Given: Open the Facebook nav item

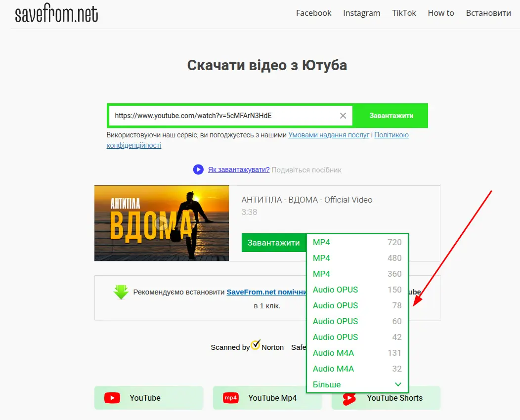Looking at the screenshot, I should point(313,13).
